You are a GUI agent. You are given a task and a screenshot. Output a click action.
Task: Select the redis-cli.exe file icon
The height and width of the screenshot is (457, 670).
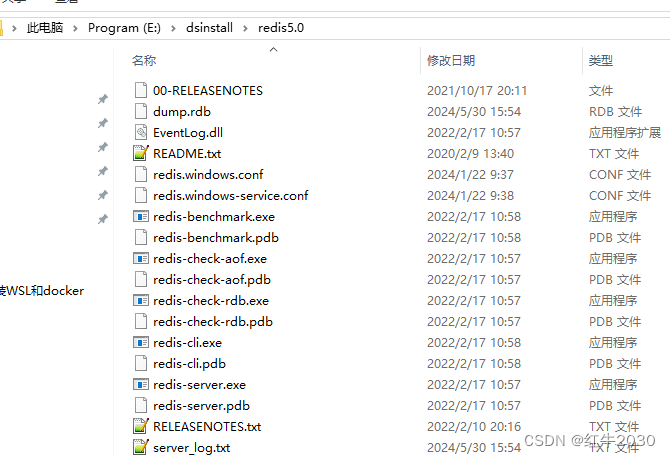[141, 343]
